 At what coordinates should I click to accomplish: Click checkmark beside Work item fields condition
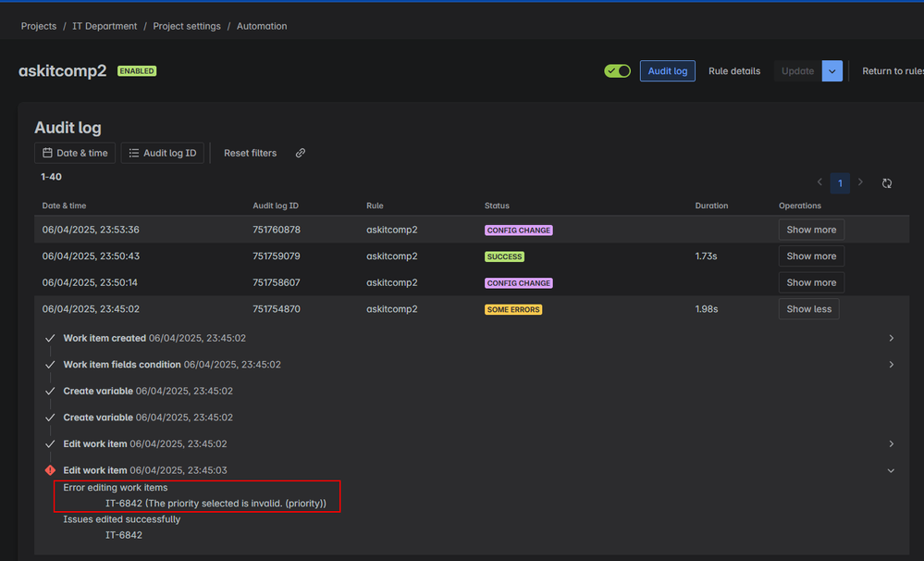pyautogui.click(x=50, y=365)
